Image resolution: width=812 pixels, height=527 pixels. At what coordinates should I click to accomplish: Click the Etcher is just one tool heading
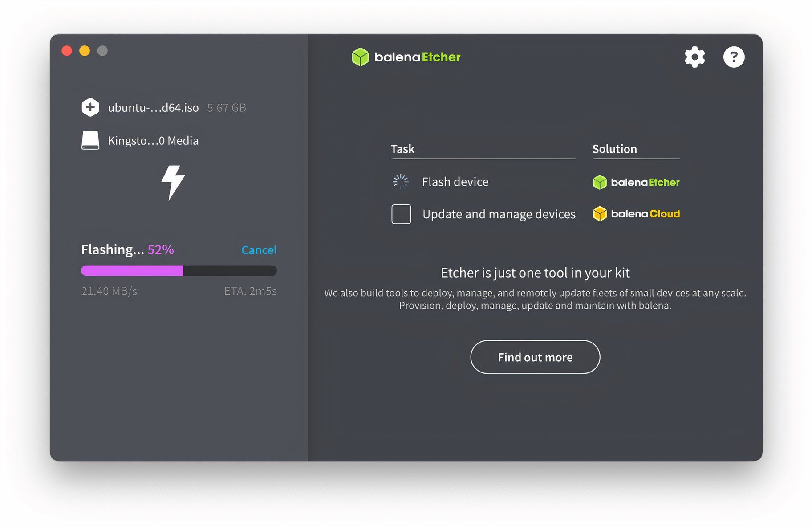pyautogui.click(x=535, y=273)
